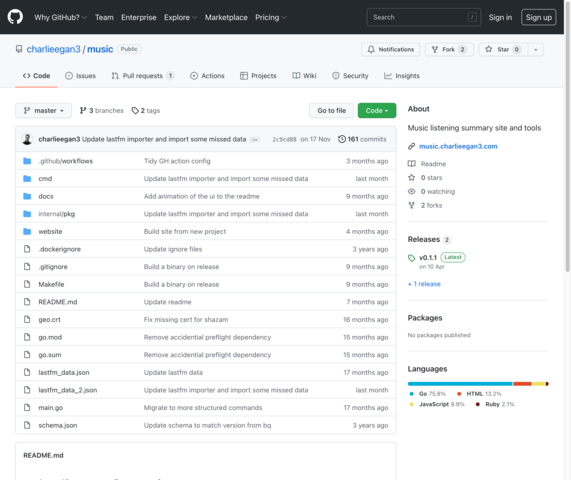Screen dimensions: 571x480
Task: Open the Releases heading link
Action: [429, 239]
